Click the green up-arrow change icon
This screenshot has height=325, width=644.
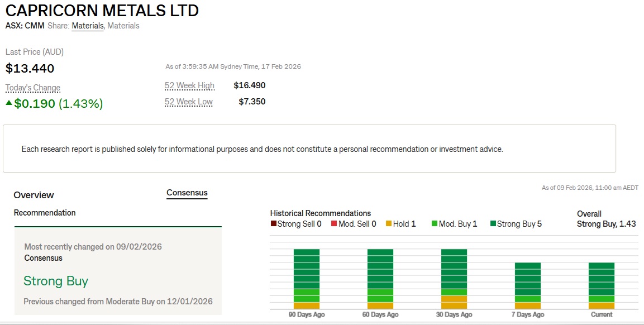tap(9, 103)
